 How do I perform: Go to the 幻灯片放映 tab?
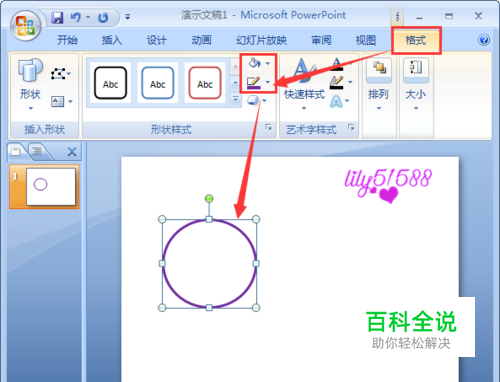pyautogui.click(x=261, y=40)
